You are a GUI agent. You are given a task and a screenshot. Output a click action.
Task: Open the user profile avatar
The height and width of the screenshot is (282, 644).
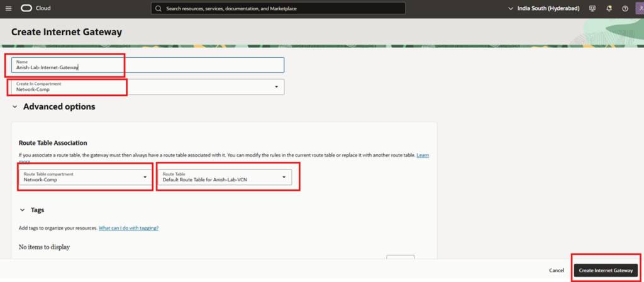(640, 9)
